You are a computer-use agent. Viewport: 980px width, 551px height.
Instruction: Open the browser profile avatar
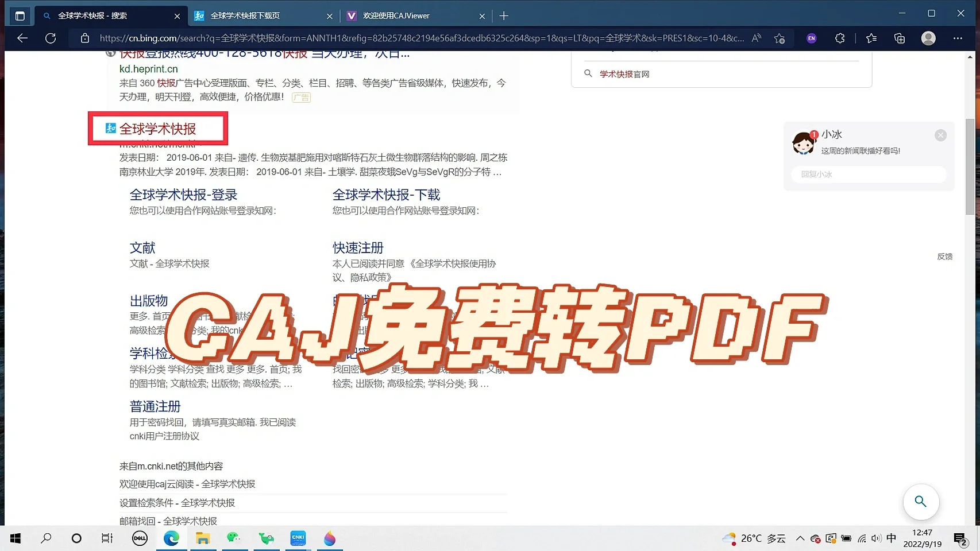(x=928, y=38)
